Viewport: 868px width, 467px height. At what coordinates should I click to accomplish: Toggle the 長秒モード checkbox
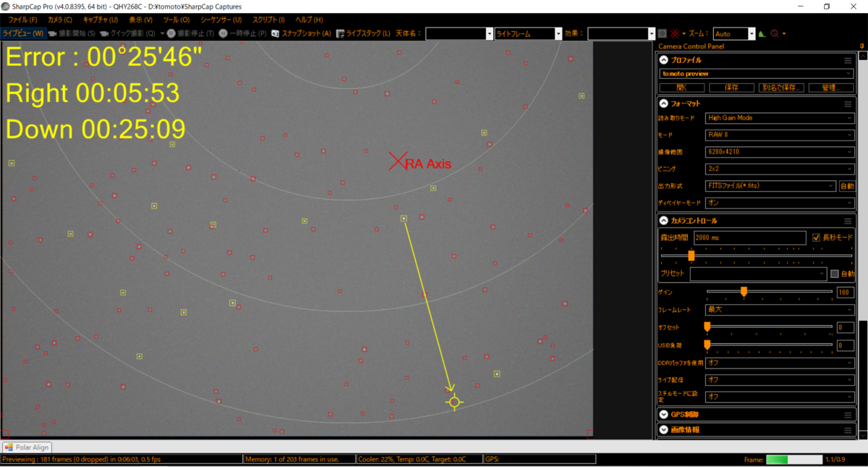click(816, 237)
